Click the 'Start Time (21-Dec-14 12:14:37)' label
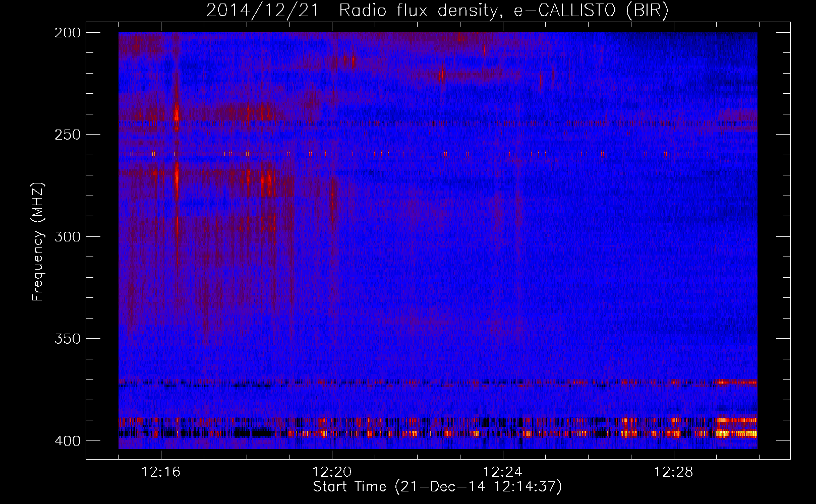Image resolution: width=816 pixels, height=504 pixels. 437,487
